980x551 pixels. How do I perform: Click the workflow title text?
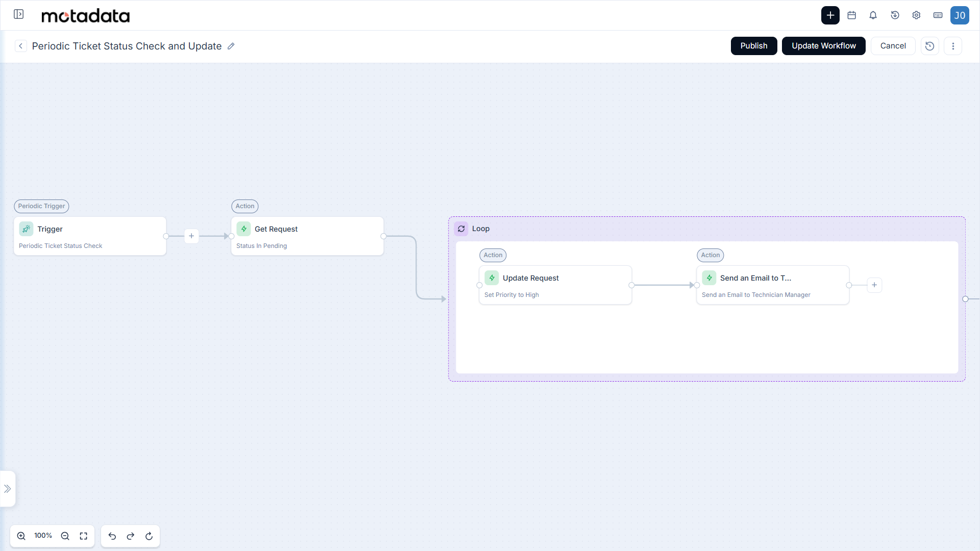coord(127,46)
